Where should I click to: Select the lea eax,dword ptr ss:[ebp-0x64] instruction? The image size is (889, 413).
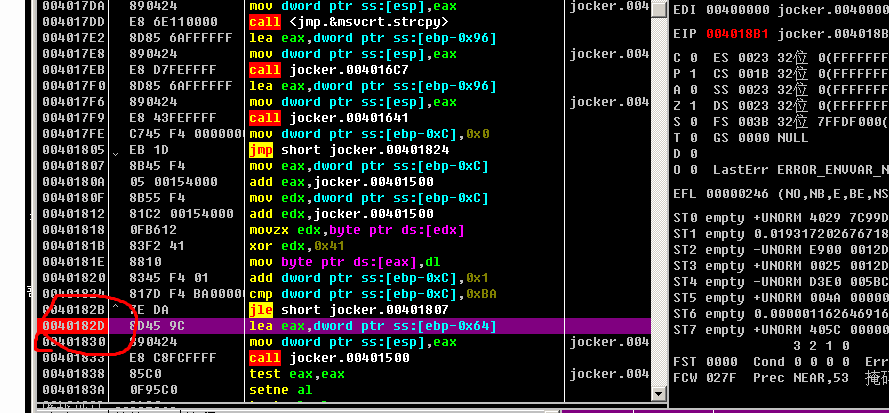pyautogui.click(x=373, y=326)
